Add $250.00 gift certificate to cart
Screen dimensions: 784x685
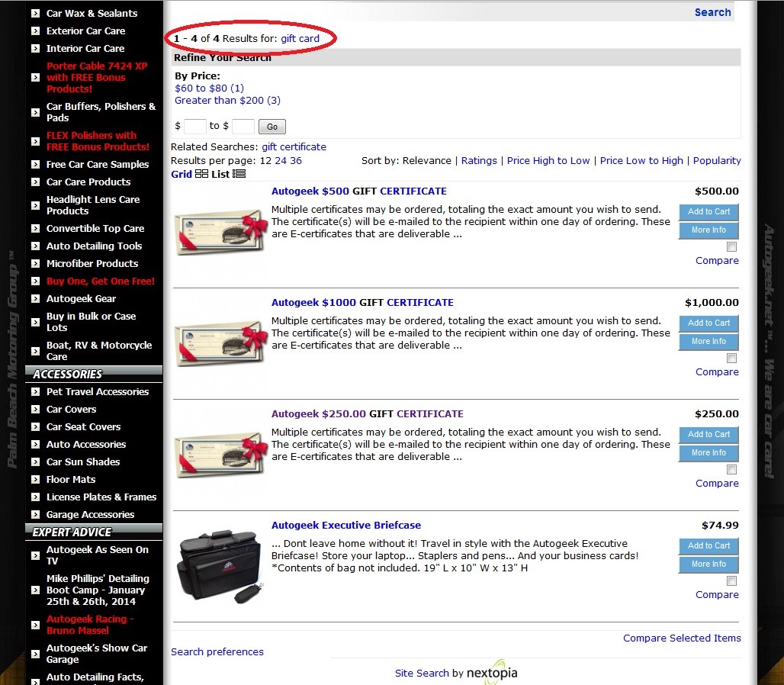point(708,435)
